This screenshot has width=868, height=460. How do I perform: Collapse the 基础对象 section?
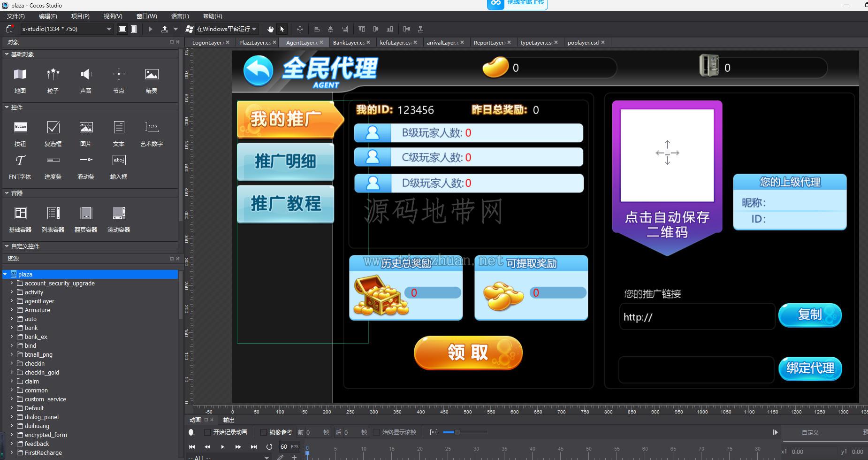point(7,54)
